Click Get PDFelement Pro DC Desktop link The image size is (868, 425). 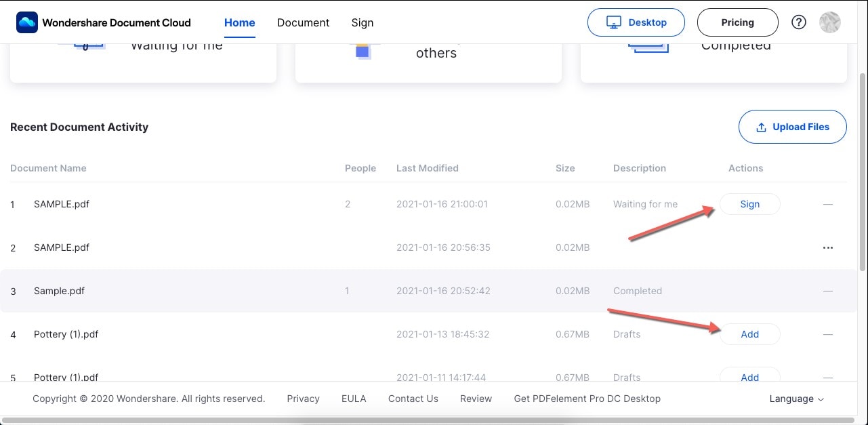pyautogui.click(x=587, y=399)
